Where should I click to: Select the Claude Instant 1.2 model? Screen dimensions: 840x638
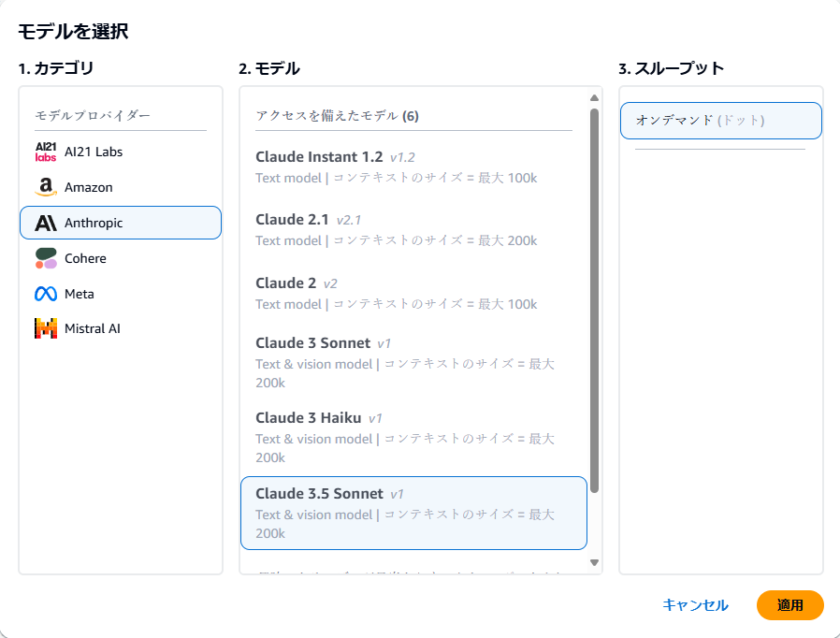pyautogui.click(x=413, y=167)
